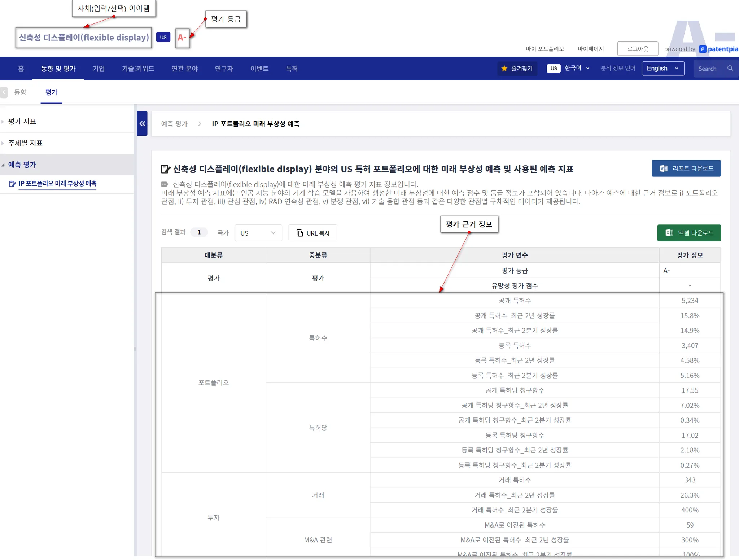Open the English analysis language dropdown

point(663,68)
